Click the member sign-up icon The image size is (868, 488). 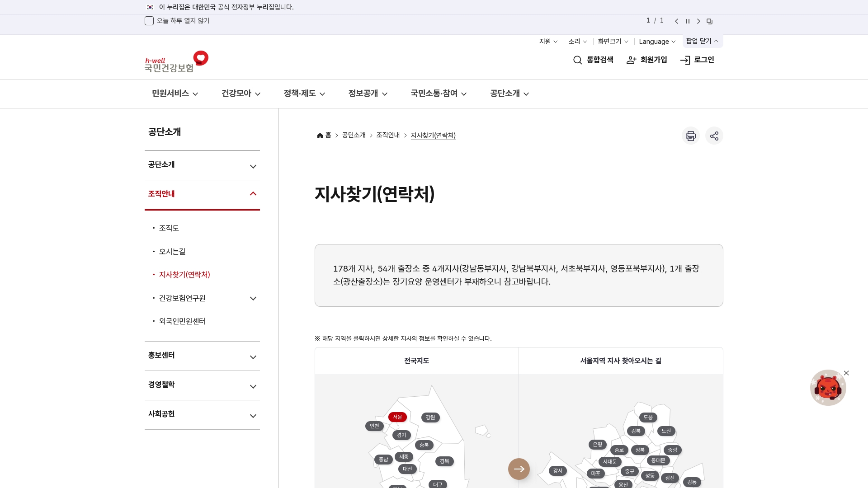tap(631, 60)
